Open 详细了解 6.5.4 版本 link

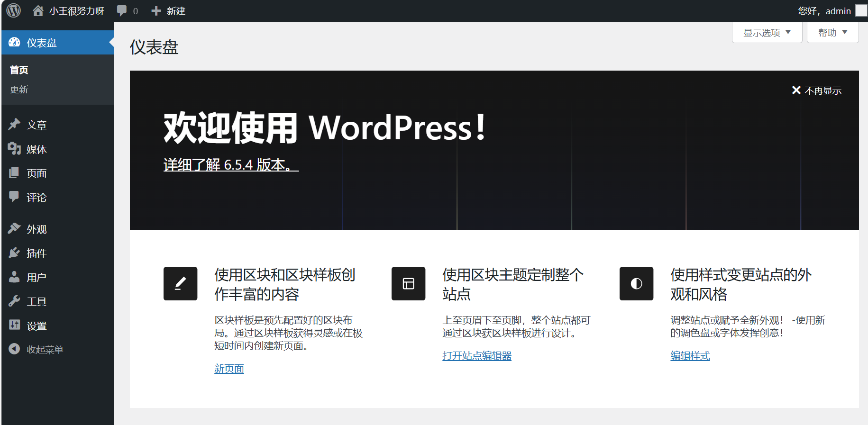(x=231, y=164)
